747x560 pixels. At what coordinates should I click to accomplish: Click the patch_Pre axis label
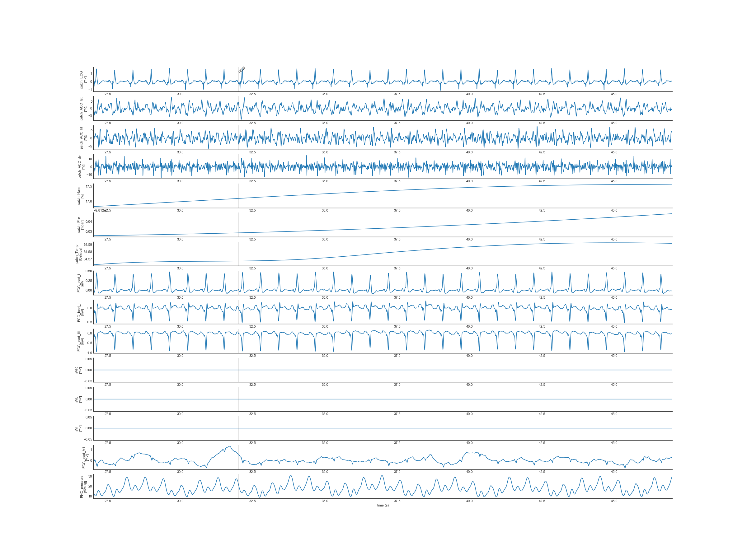(x=80, y=225)
